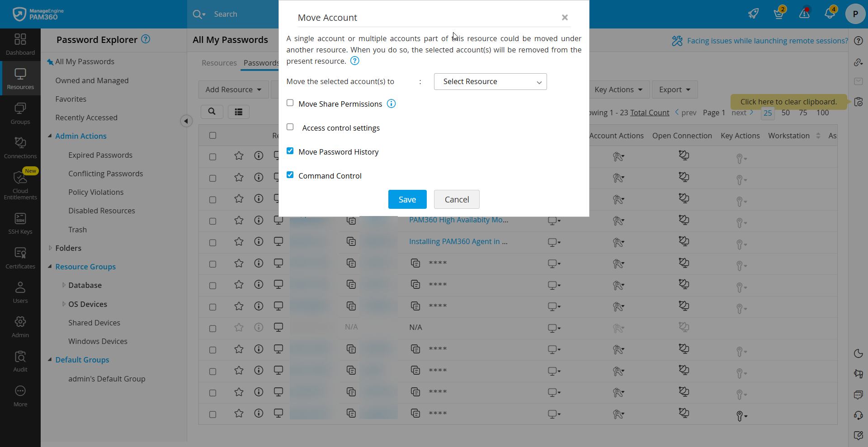Viewport: 868px width, 447px height.
Task: Select the SSH Keys sidebar icon
Action: click(x=20, y=222)
